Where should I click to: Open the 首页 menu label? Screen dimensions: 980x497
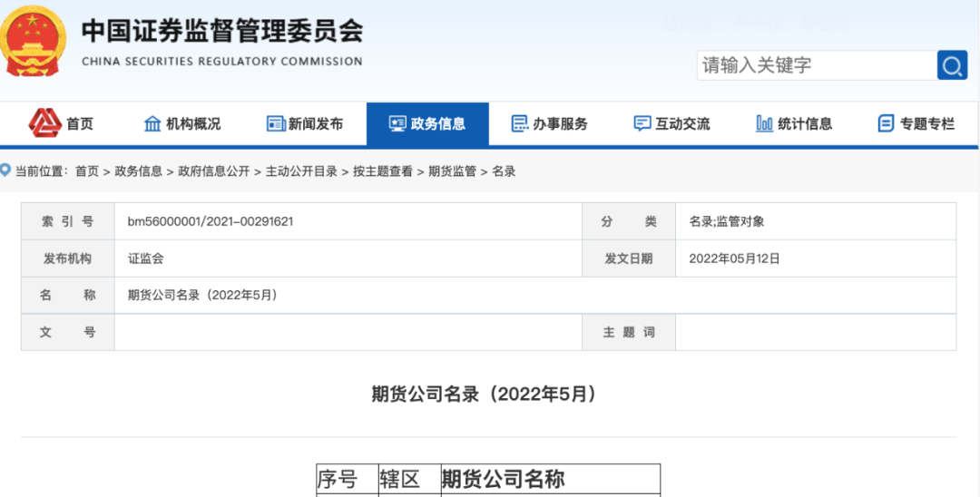pos(80,124)
